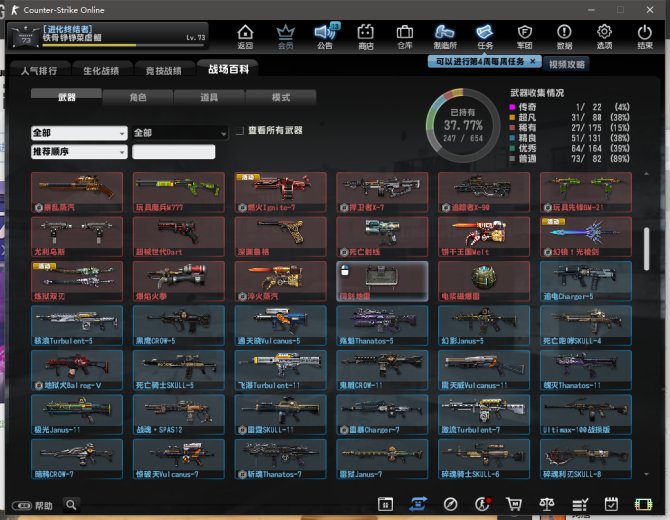This screenshot has width=670, height=520.
Task: Click the 结束 power exit icon
Action: [x=645, y=36]
